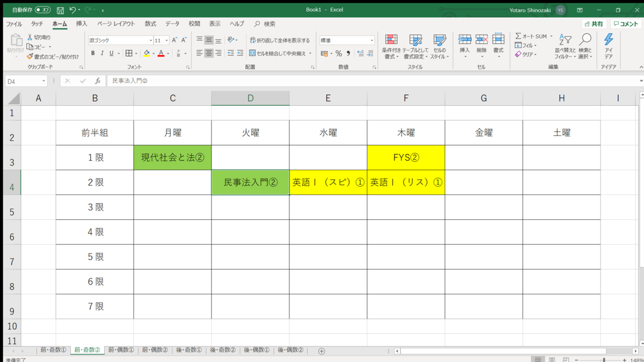Expand the Clear (クリア) dropdown
The height and width of the screenshot is (362, 644).
point(535,54)
